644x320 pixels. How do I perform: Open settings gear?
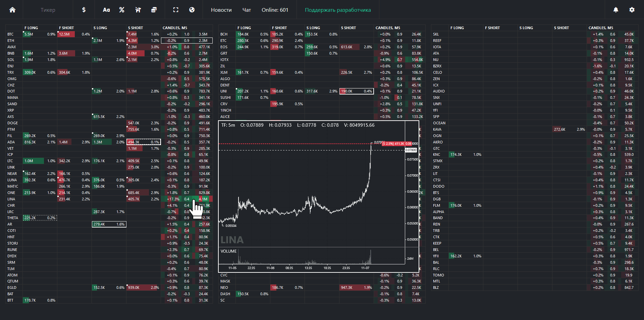632,10
